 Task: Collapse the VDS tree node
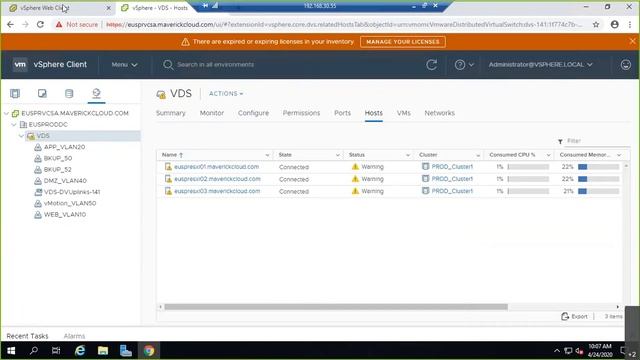[x=21, y=136]
